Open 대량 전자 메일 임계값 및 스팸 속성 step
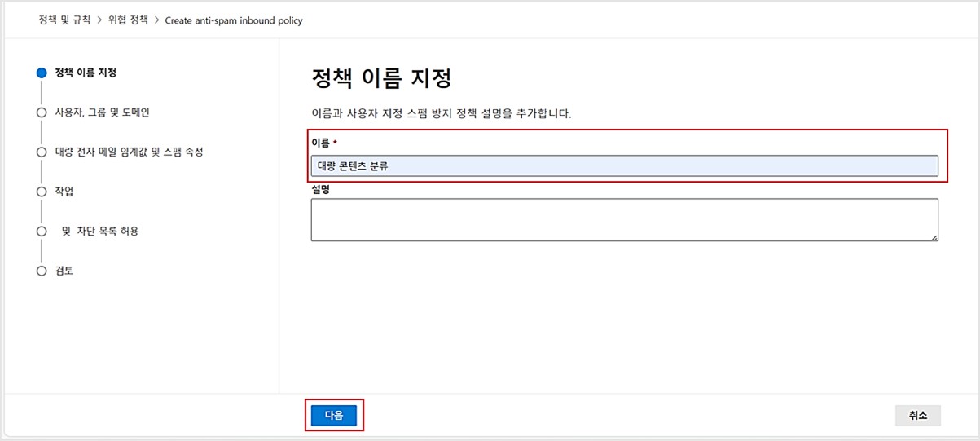 tap(129, 152)
